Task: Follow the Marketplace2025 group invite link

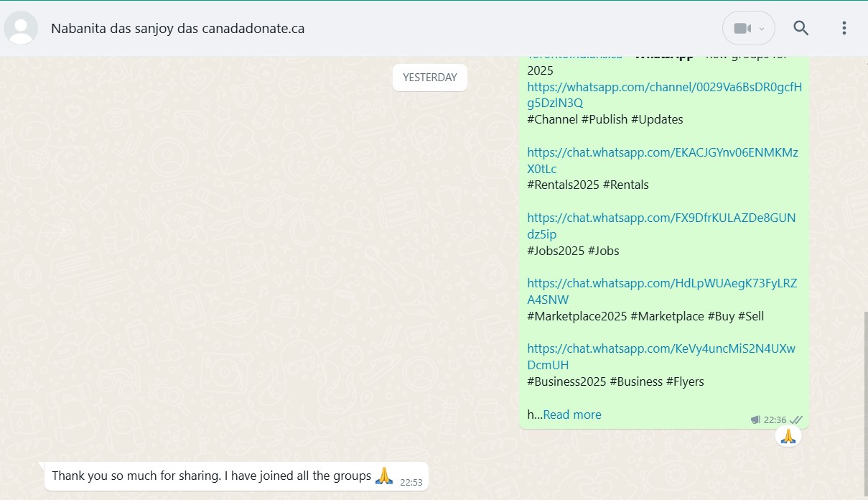Action: point(661,283)
